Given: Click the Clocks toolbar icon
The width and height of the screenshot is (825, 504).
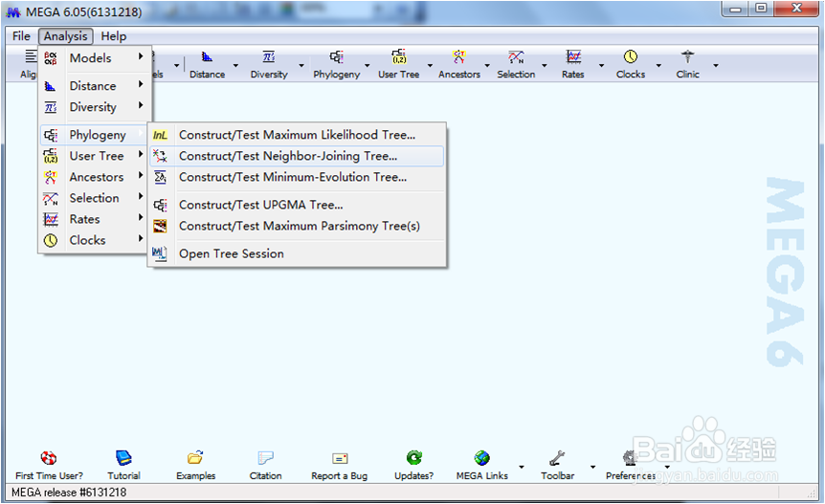Looking at the screenshot, I should pos(631,56).
